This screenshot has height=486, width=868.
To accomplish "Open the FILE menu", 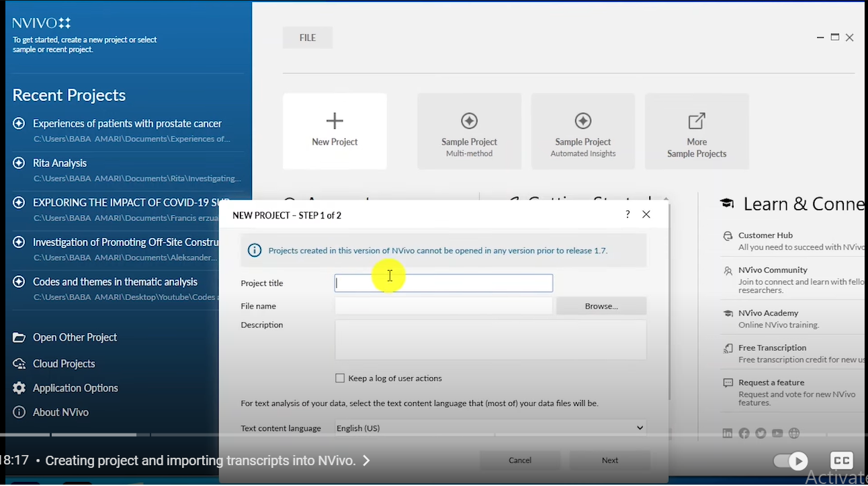I will point(307,37).
